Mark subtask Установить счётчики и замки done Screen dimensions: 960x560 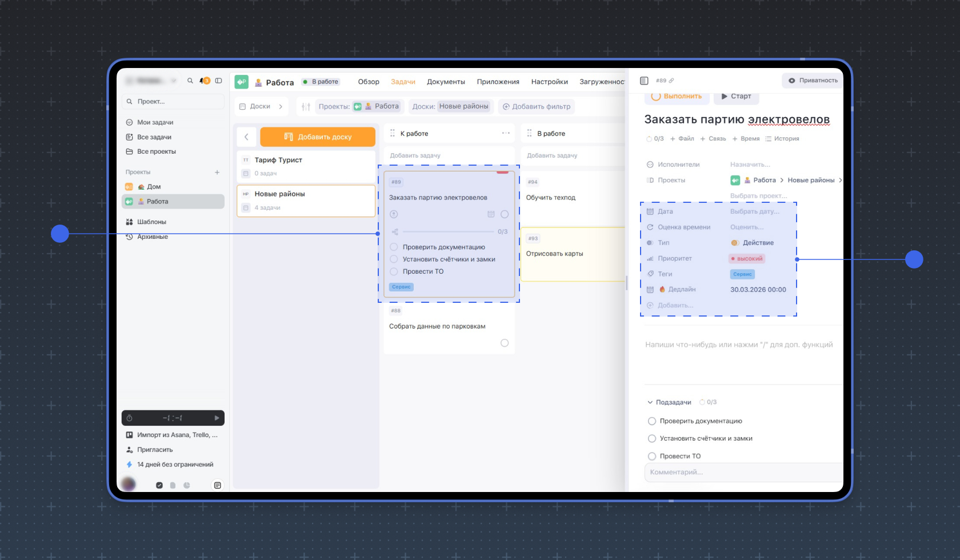(x=652, y=439)
